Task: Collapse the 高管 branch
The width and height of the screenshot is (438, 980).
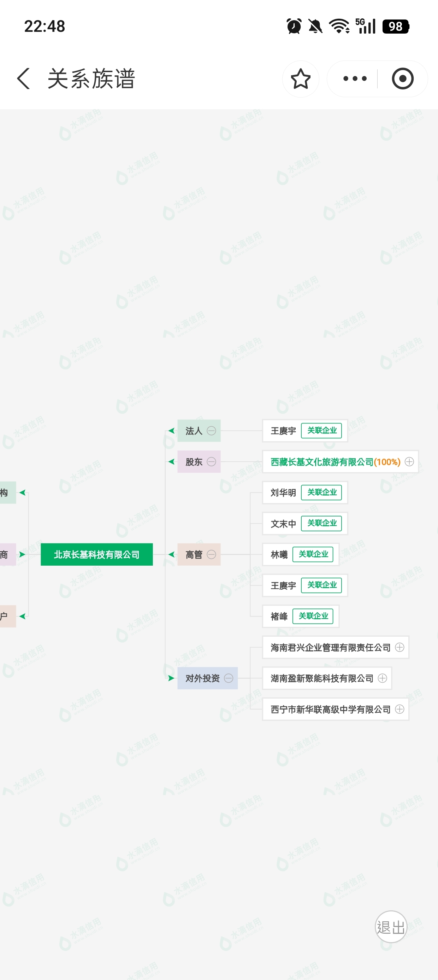Action: tap(211, 555)
